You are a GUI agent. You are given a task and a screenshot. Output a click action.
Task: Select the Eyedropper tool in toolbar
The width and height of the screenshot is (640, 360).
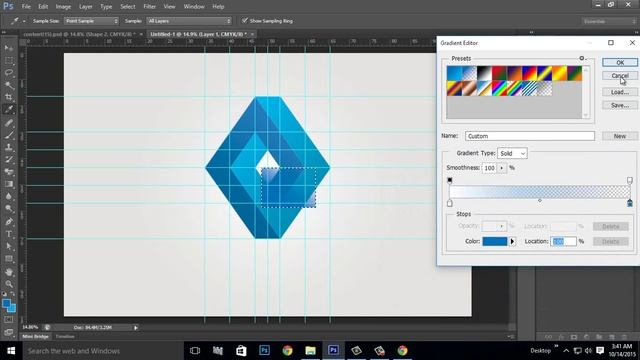point(9,109)
